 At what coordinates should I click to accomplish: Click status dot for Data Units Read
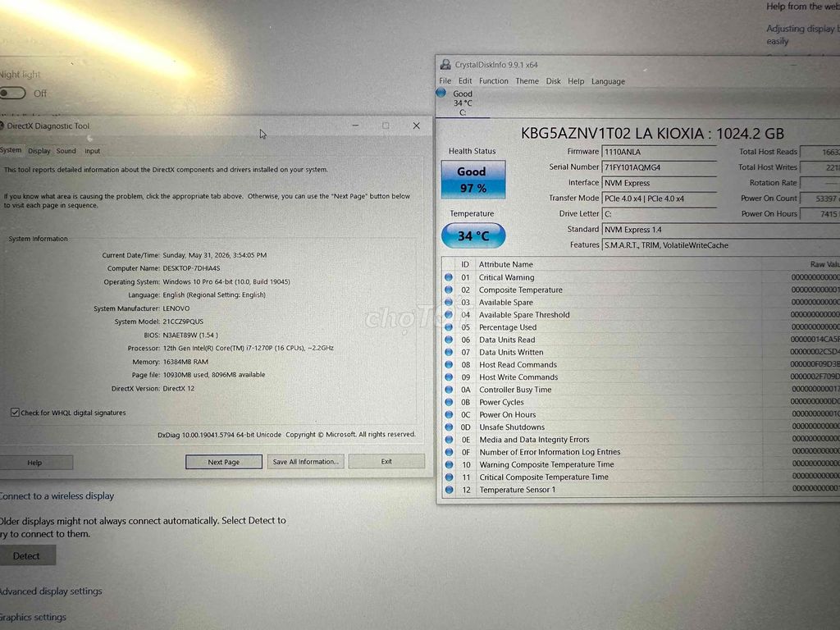pos(449,340)
